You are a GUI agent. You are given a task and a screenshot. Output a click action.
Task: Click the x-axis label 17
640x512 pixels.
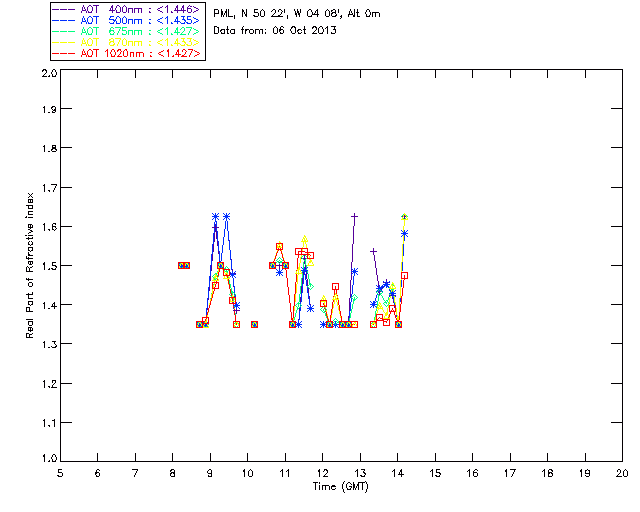click(x=510, y=473)
